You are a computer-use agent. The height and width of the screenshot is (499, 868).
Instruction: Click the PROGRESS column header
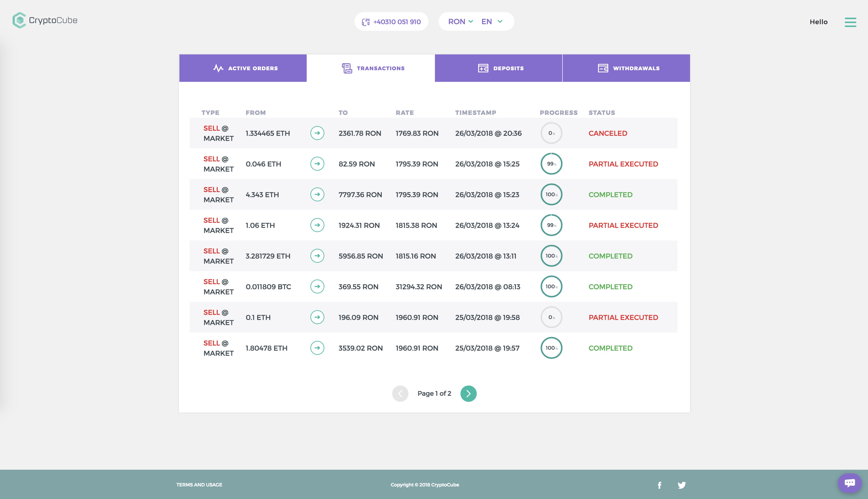pyautogui.click(x=559, y=112)
